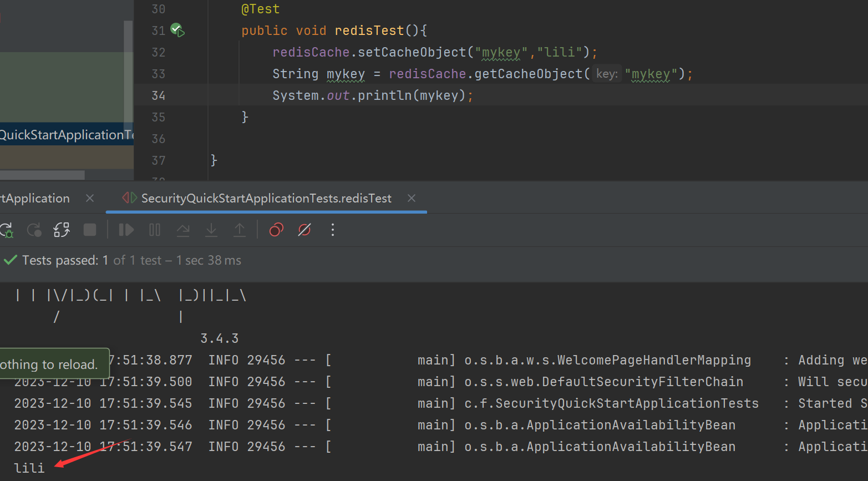
Task: Click getCacheObject call on line 33
Action: (x=529, y=74)
